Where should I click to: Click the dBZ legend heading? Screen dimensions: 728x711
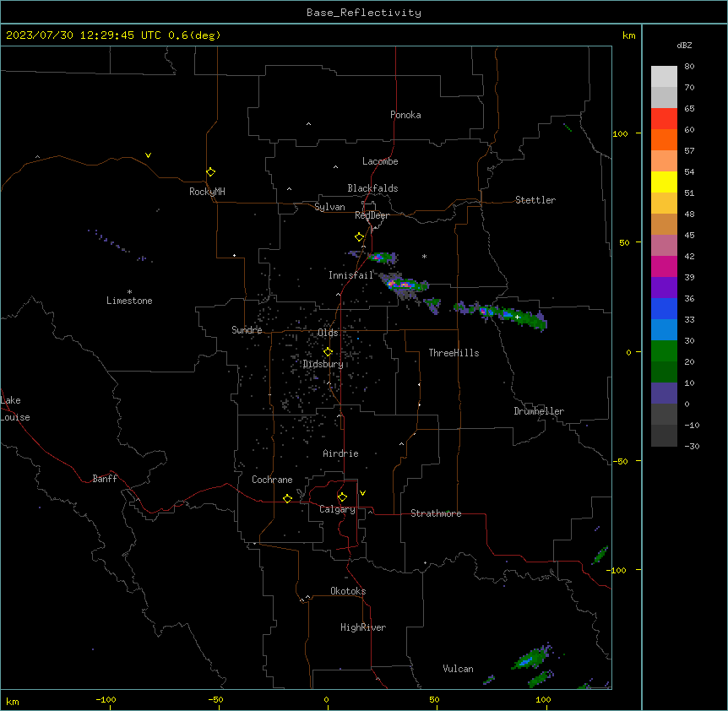[684, 45]
